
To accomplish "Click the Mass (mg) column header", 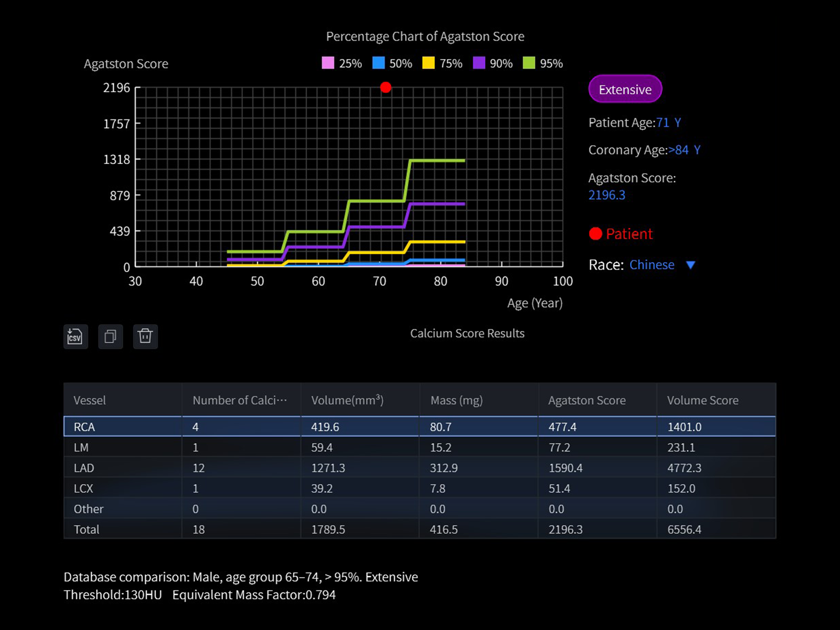I will [x=479, y=400].
